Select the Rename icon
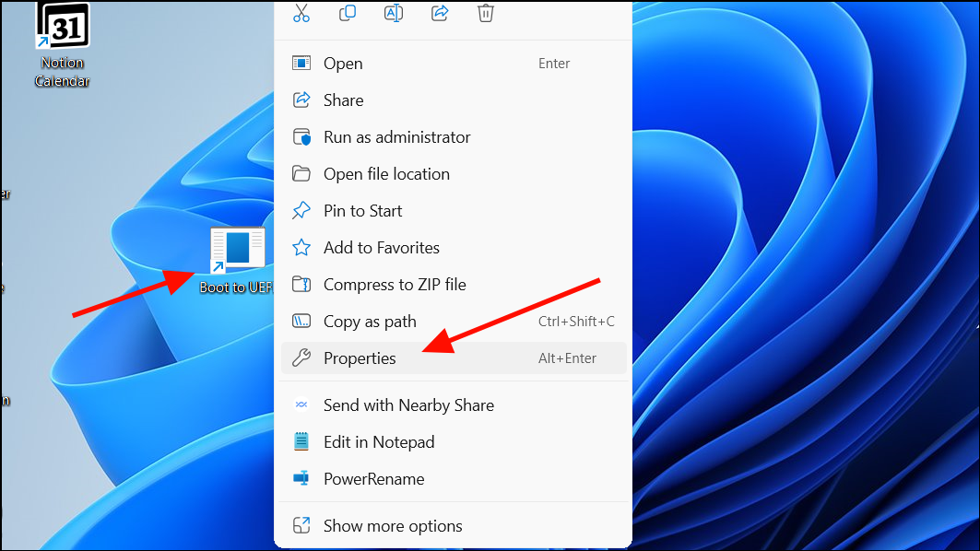The height and width of the screenshot is (551, 980). point(394,13)
